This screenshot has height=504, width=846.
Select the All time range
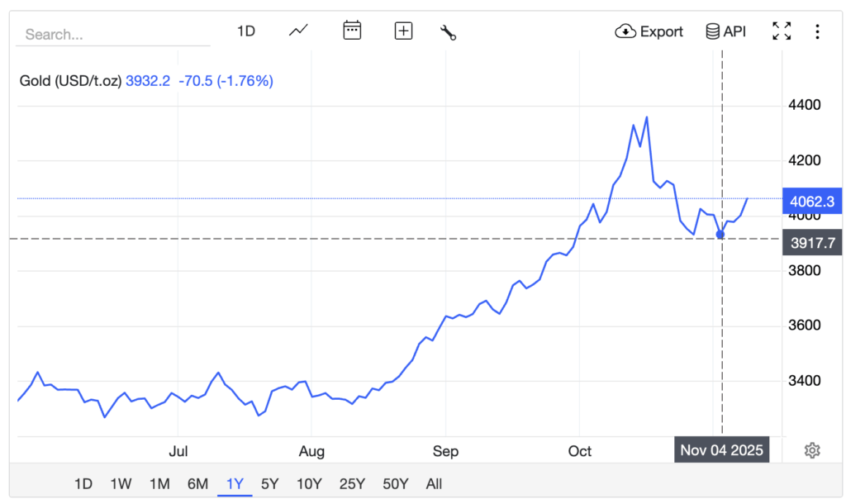click(434, 484)
